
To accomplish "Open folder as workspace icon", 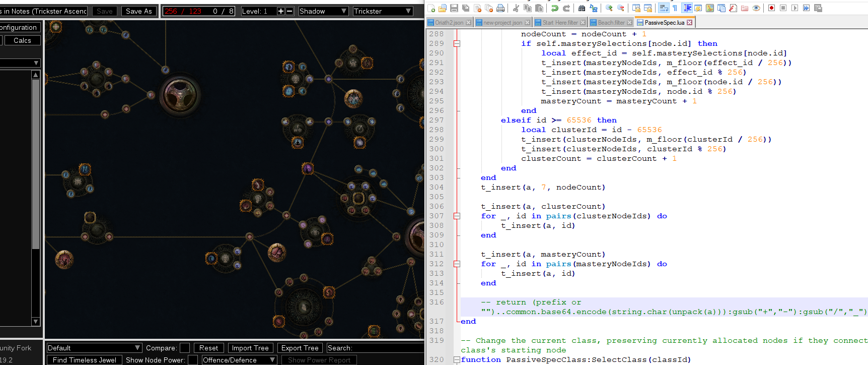I will tap(744, 8).
